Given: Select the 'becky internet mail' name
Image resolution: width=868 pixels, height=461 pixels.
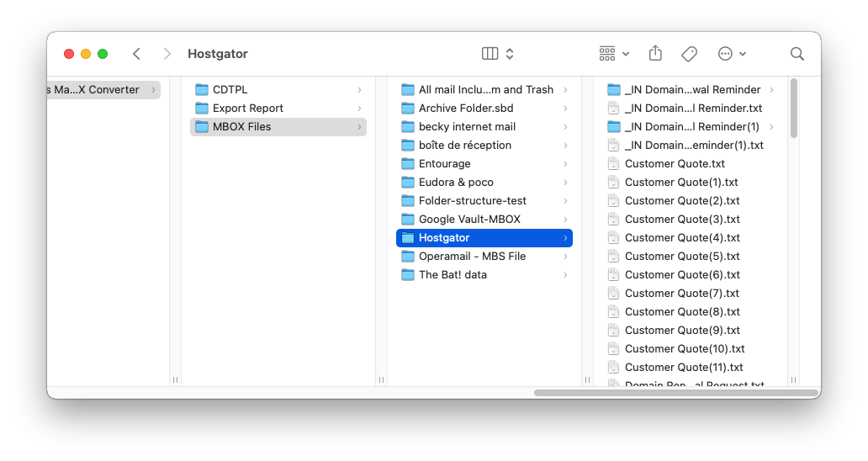Looking at the screenshot, I should coord(467,127).
